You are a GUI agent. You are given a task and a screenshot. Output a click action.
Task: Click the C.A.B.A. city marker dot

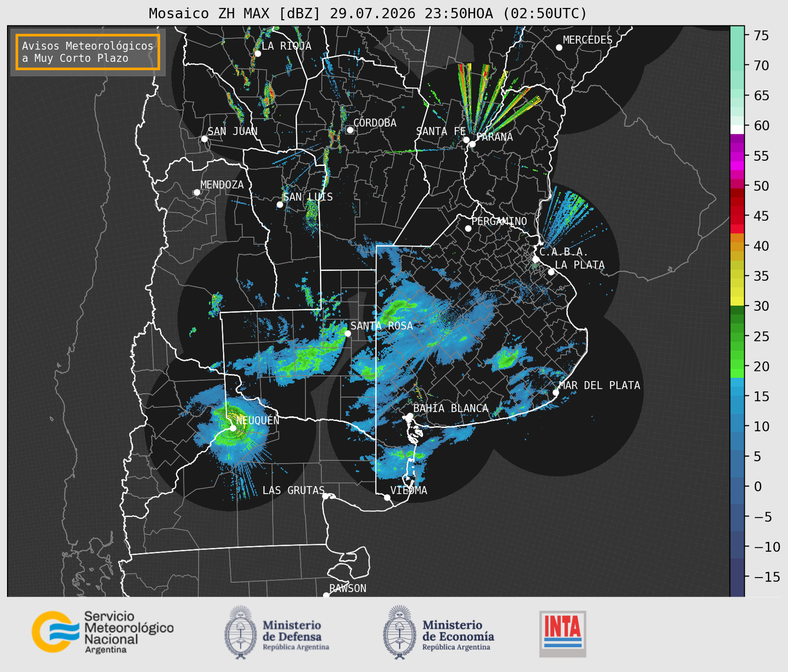pos(536,259)
